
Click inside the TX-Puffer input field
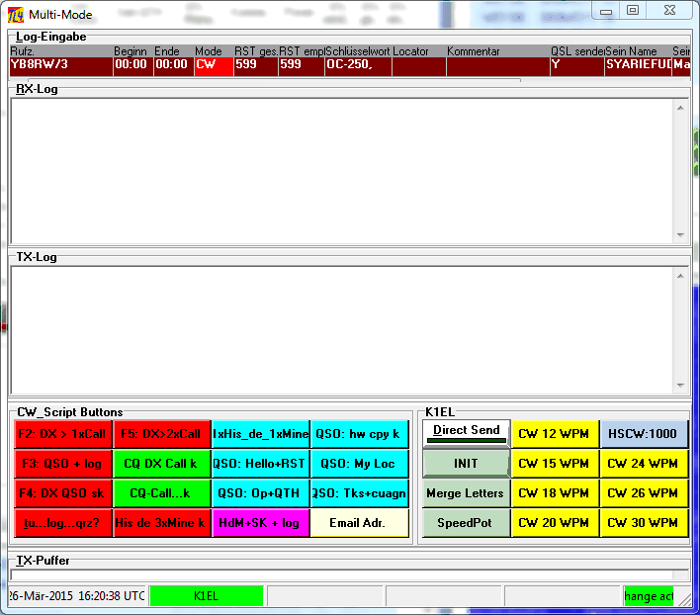(x=342, y=574)
